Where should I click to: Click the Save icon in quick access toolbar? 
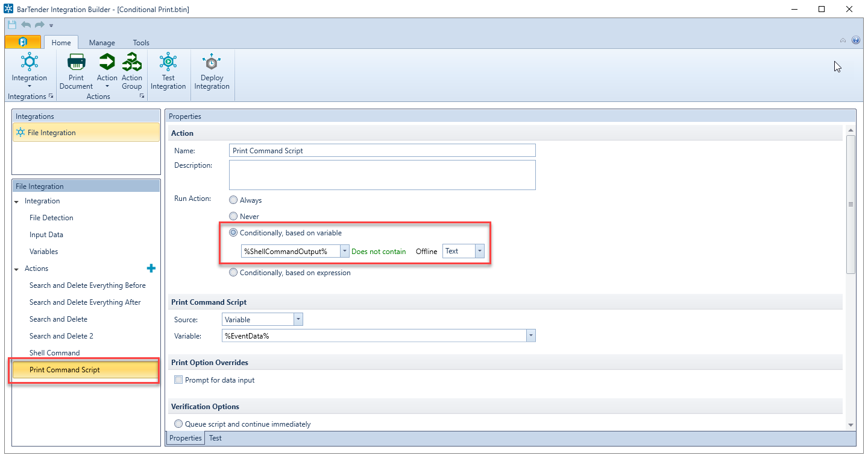[x=12, y=25]
